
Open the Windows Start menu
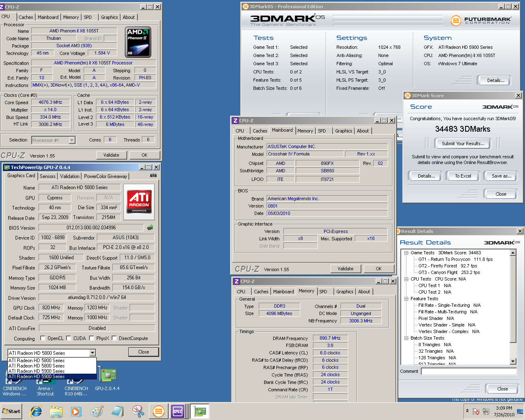click(x=11, y=411)
